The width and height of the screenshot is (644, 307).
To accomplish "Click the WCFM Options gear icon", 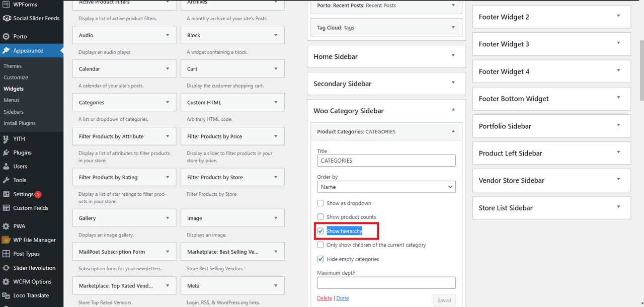I will coord(6,282).
